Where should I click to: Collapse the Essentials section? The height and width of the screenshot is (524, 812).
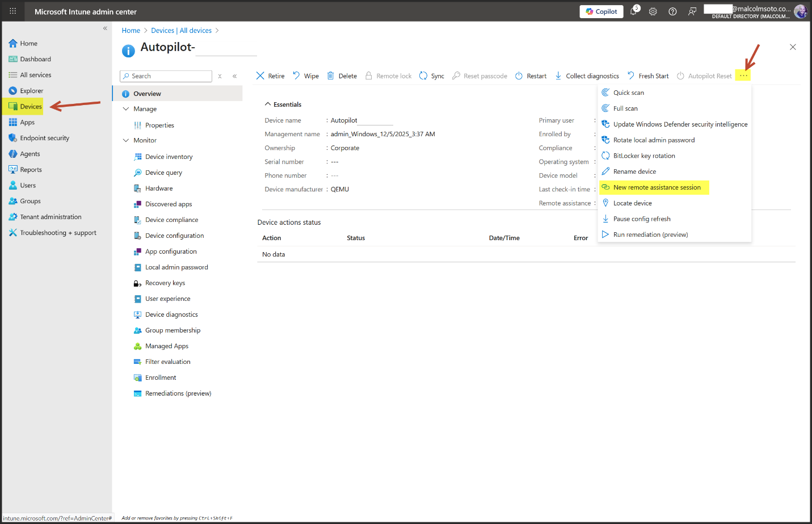(x=268, y=104)
